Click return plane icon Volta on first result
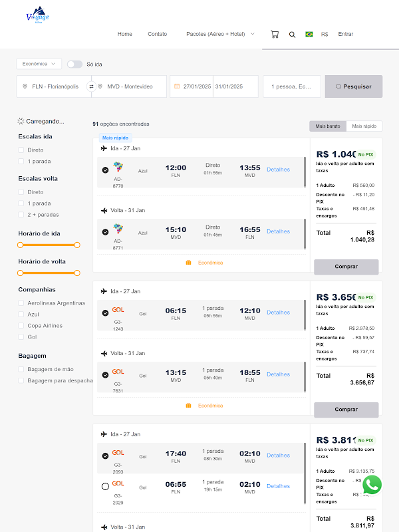The height and width of the screenshot is (532, 399). coord(104,210)
